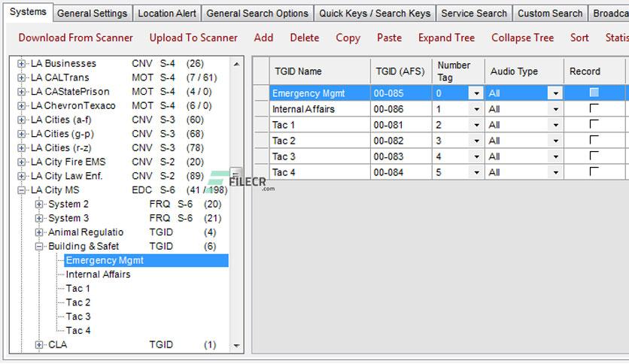The width and height of the screenshot is (629, 364).
Task: Click Download From Scanner
Action: (75, 38)
